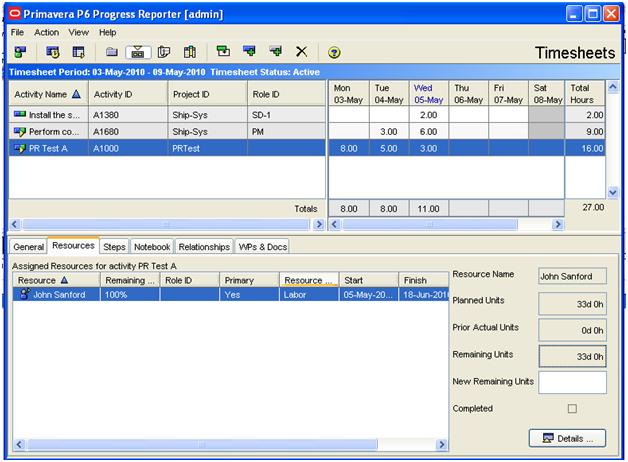Image resolution: width=628 pixels, height=462 pixels.
Task: Click the table-with-arrow toolbar icon
Action: (x=78, y=52)
